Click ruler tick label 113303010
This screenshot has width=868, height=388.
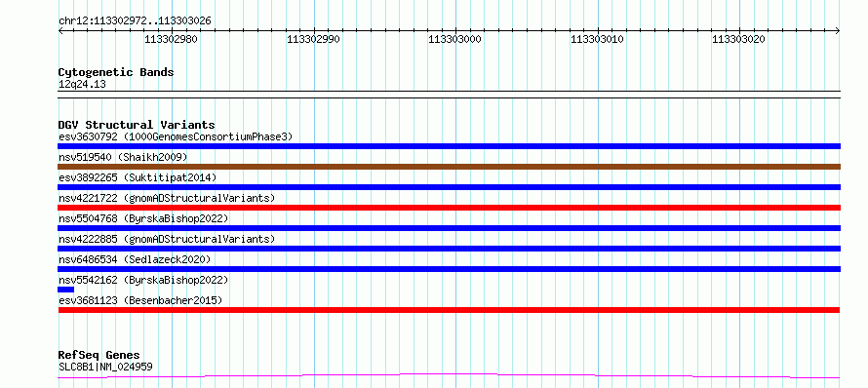(597, 39)
